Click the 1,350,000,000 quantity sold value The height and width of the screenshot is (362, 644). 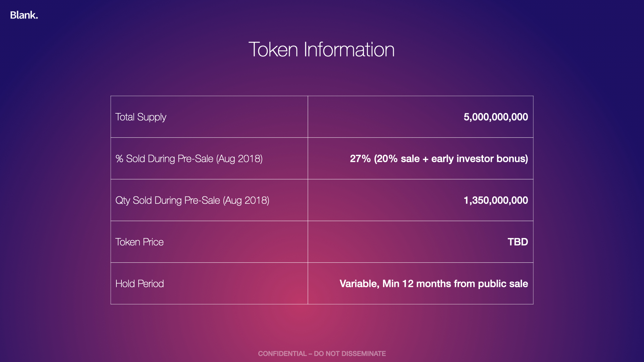pyautogui.click(x=495, y=200)
